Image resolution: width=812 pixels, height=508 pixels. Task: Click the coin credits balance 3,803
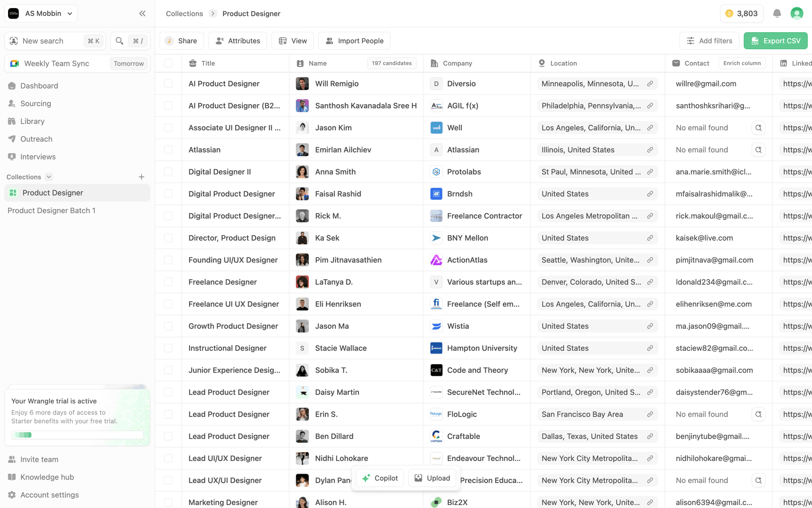[741, 14]
